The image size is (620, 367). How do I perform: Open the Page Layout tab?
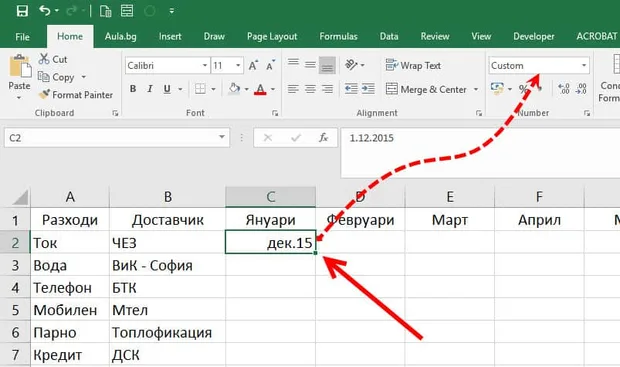point(272,36)
